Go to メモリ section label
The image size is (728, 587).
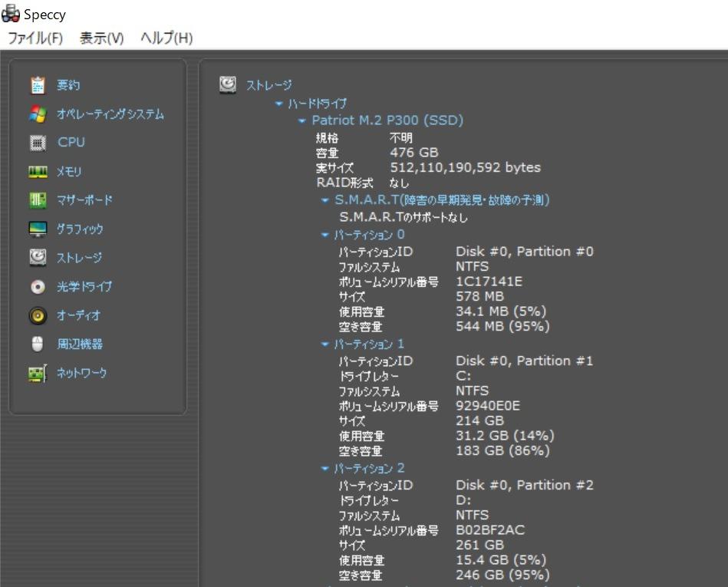coord(69,171)
